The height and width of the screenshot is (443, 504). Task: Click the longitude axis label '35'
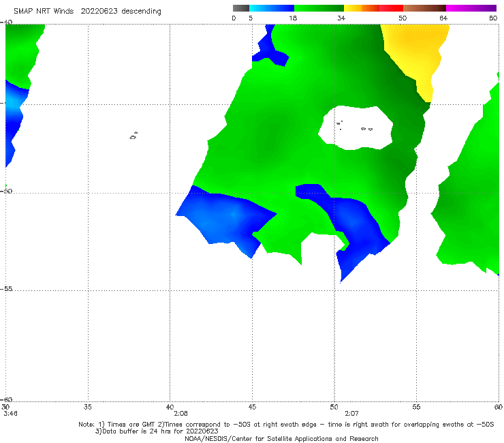pyautogui.click(x=87, y=407)
